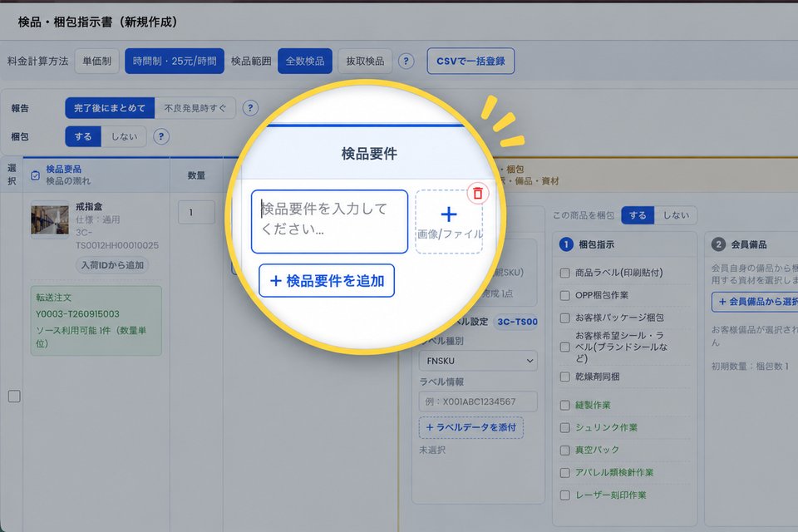Screen dimensions: 798x532
Task: Check 商品ラベル(印刷貼付) option
Action: tap(564, 273)
